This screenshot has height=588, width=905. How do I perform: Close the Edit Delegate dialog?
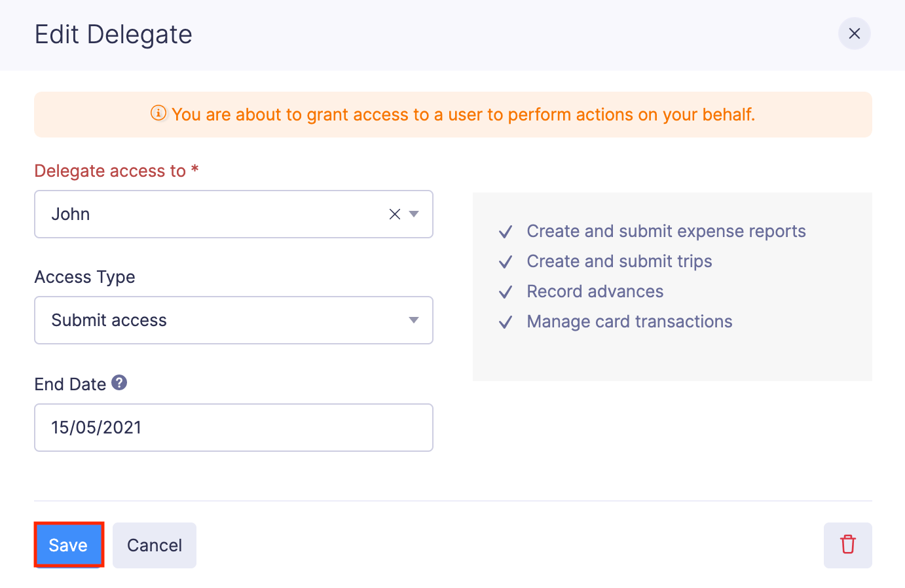[x=854, y=34]
